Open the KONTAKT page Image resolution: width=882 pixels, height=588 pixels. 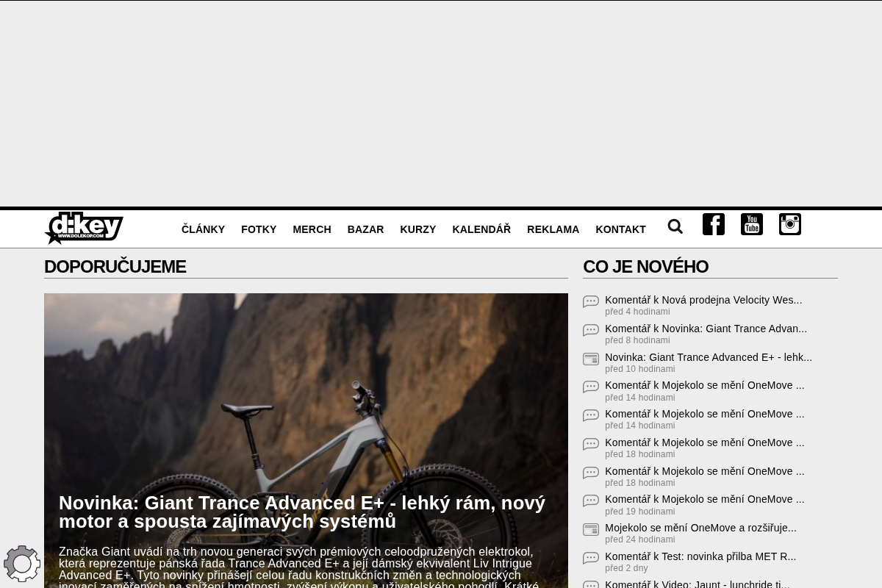[x=620, y=229]
